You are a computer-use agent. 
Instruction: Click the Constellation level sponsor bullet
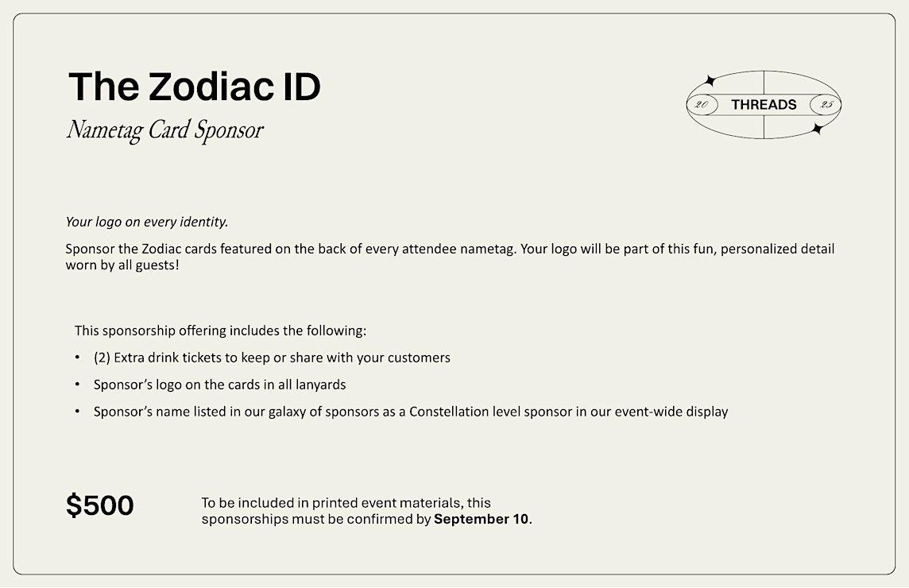(411, 412)
